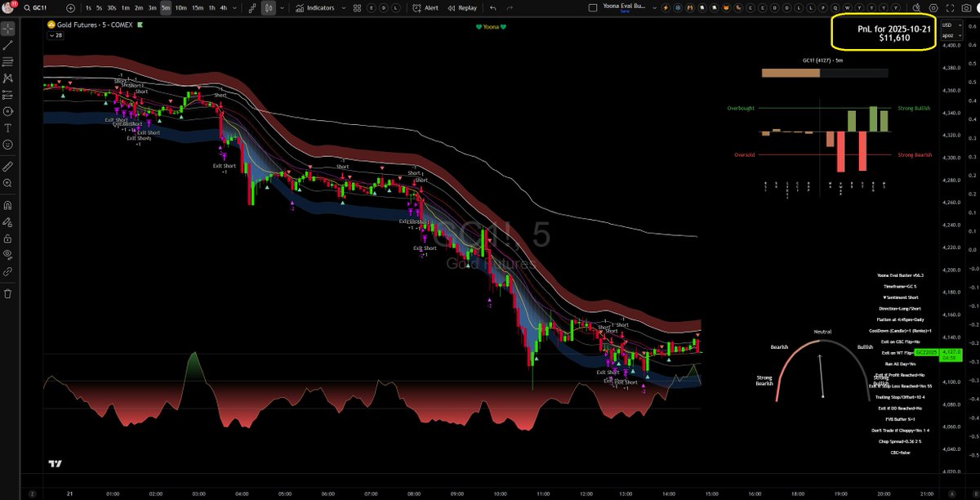Viewport: 980px width, 500px height.
Task: Click the Yoona Eval Bu... layout name
Action: 625,7
